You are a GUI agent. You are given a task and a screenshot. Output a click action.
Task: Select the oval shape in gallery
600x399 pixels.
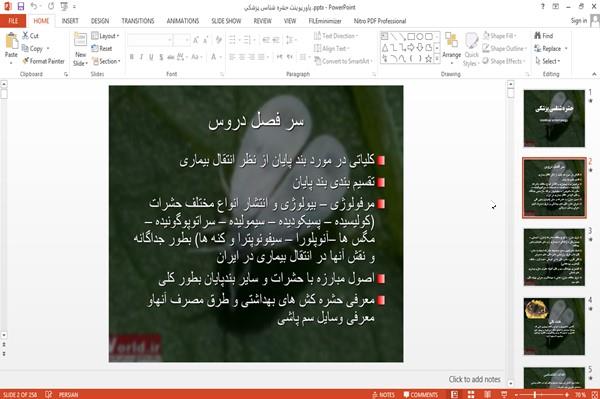pyautogui.click(x=420, y=37)
